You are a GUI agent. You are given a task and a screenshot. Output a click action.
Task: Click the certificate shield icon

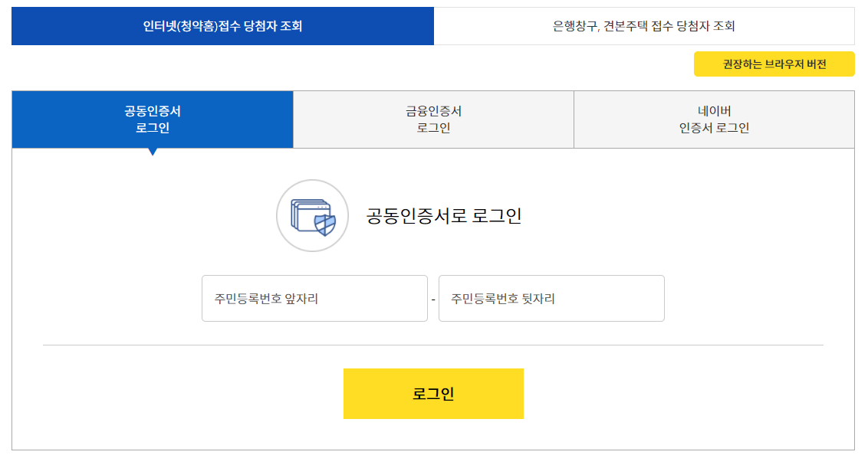pos(313,215)
